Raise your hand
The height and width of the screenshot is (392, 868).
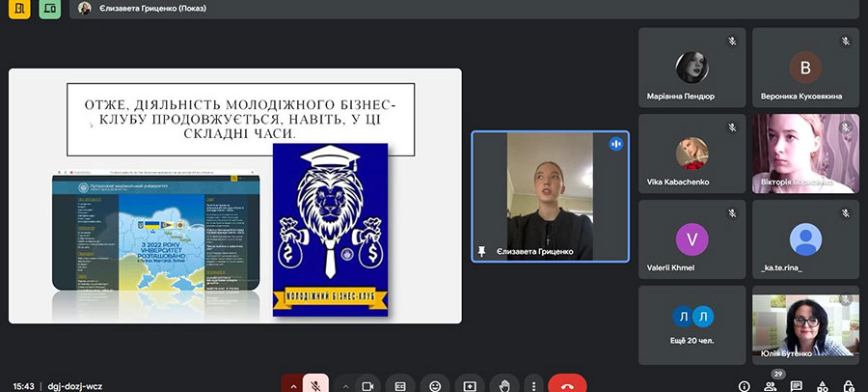503,385
